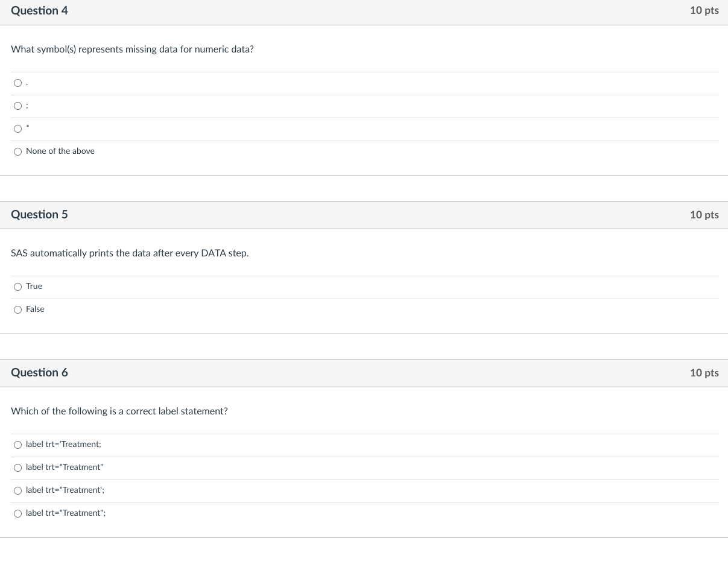Choose 'None of the above' for Question 4
The height and width of the screenshot is (561, 728).
click(17, 151)
